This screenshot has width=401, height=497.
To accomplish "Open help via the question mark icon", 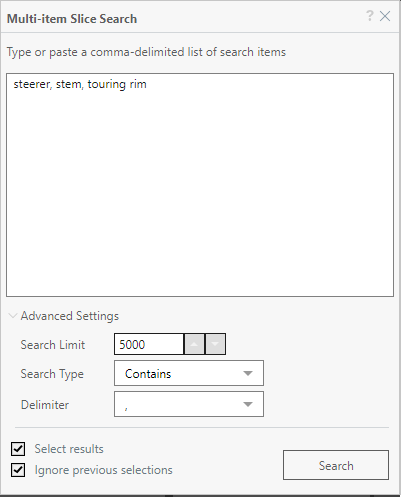I will 369,16.
